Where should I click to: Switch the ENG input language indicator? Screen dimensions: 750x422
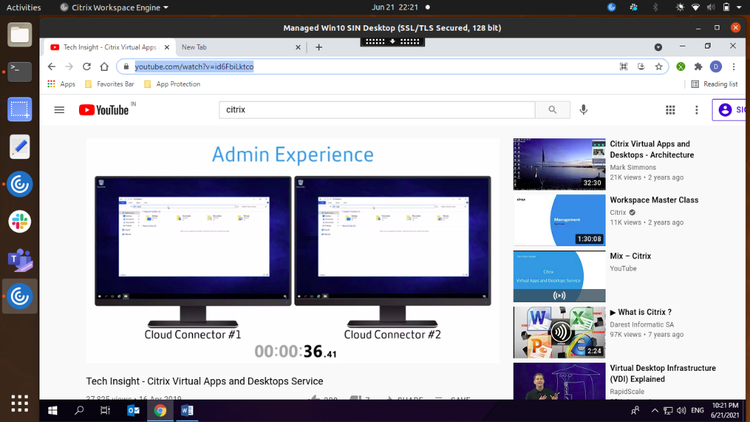697,411
